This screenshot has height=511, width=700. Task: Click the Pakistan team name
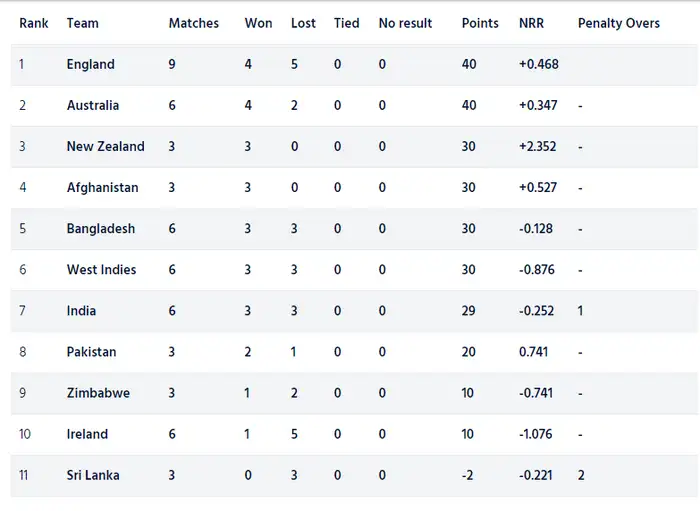(91, 352)
